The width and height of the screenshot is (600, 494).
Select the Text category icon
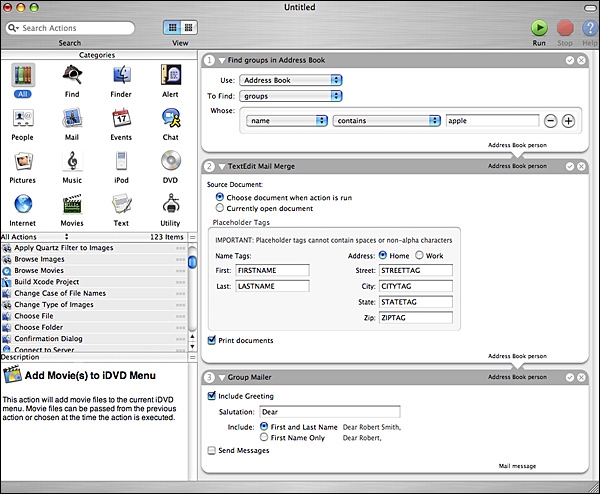coord(121,204)
